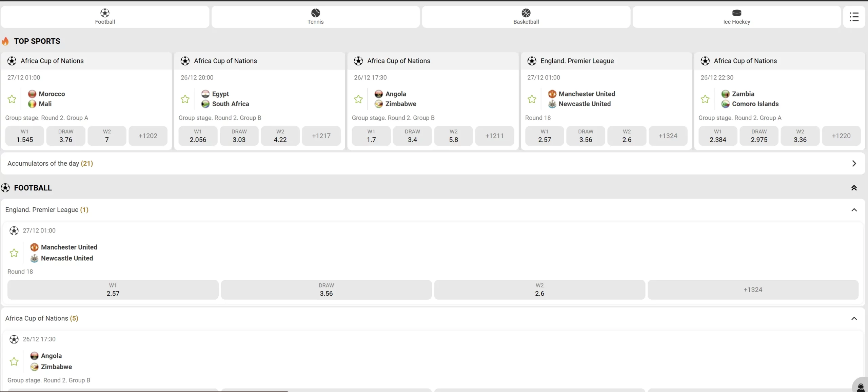Click the TOP SPORTS heading text
868x392 pixels.
[x=37, y=41]
